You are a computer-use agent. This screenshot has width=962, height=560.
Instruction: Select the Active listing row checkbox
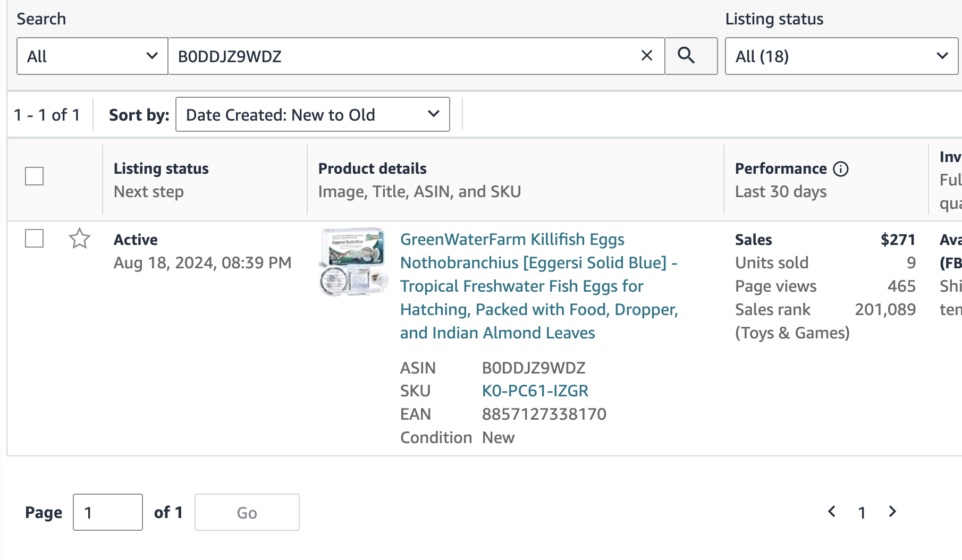[x=34, y=239]
